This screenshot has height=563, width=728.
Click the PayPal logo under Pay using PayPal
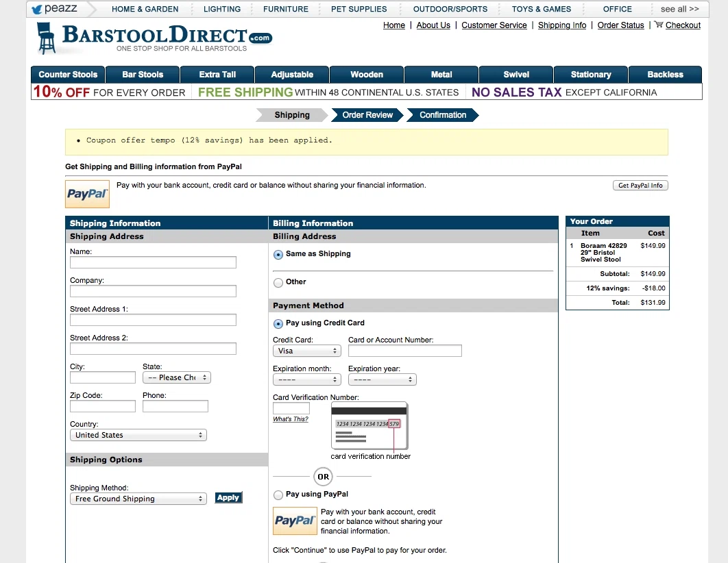click(295, 521)
